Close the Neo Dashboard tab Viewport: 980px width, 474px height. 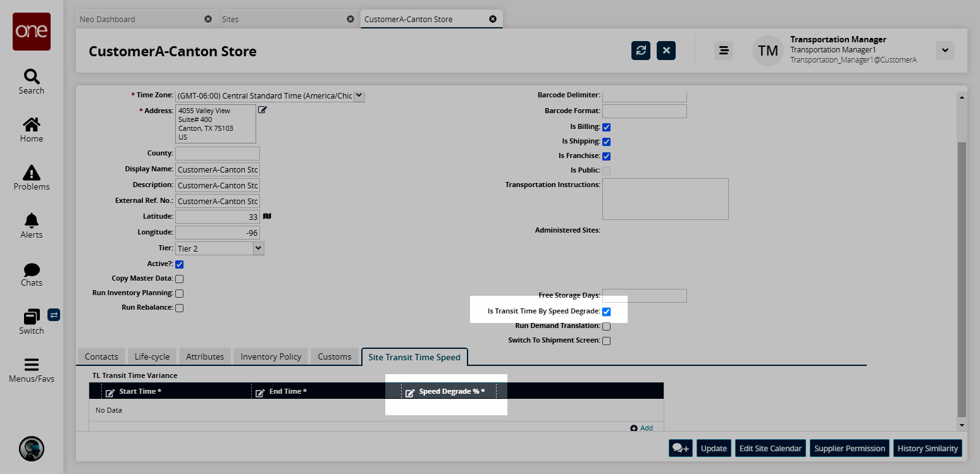(x=208, y=19)
